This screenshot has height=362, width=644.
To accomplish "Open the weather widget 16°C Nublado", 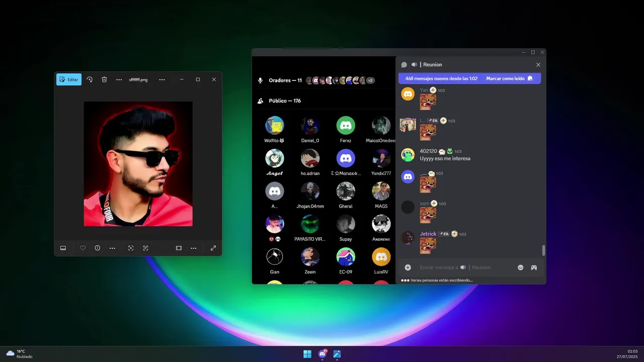I will [19, 354].
